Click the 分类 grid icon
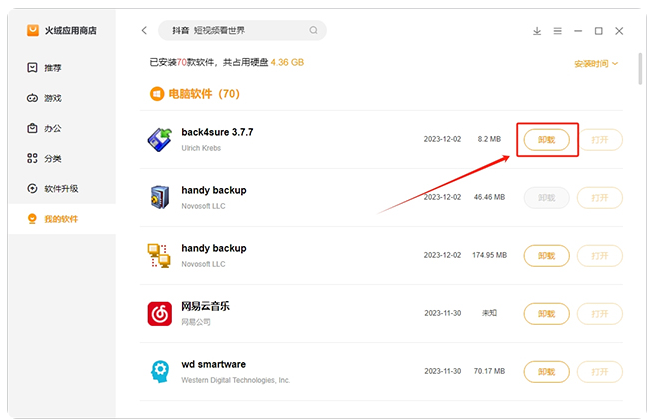 click(32, 158)
